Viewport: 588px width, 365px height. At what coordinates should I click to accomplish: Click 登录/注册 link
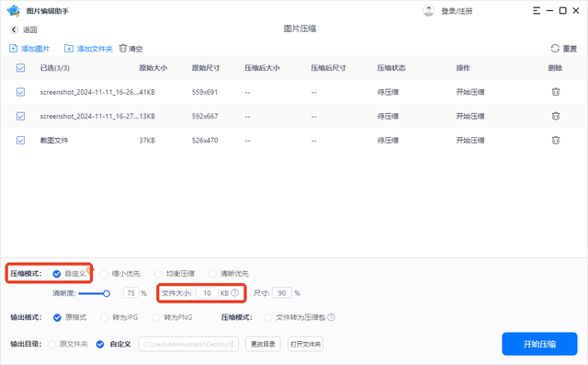coord(457,11)
